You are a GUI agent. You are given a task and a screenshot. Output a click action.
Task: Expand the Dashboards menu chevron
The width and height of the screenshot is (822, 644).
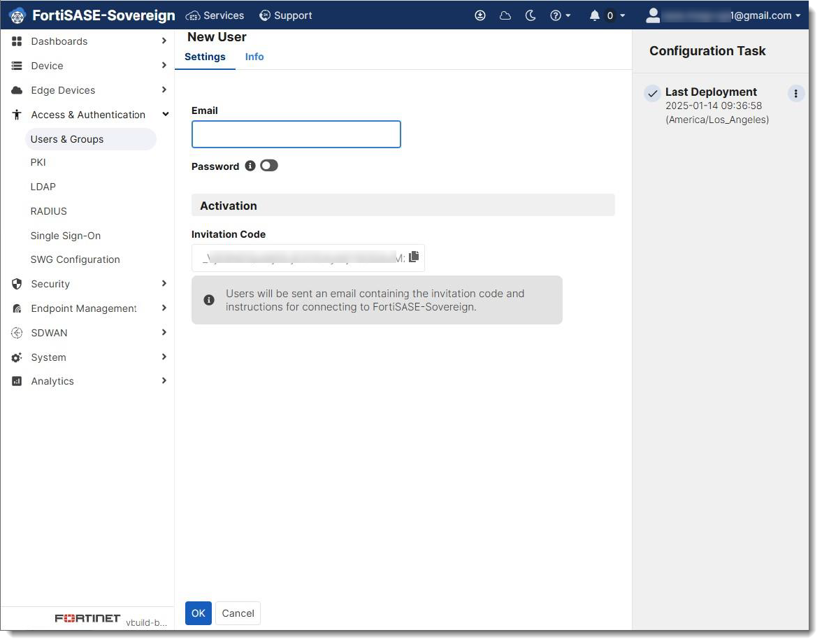pos(164,41)
